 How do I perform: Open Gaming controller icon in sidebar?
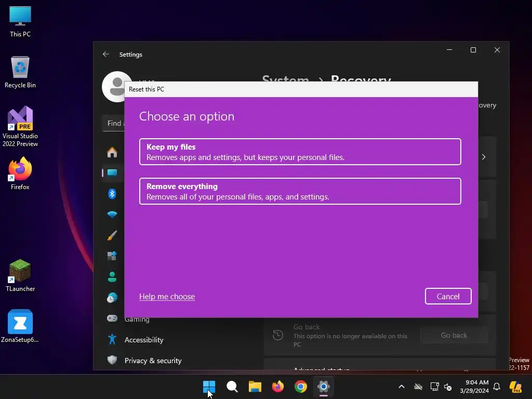pos(112,318)
